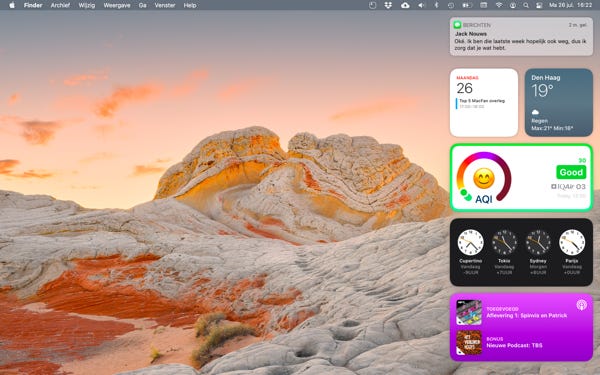600x375 pixels.
Task: Click the green Good air quality badge
Action: coord(571,172)
